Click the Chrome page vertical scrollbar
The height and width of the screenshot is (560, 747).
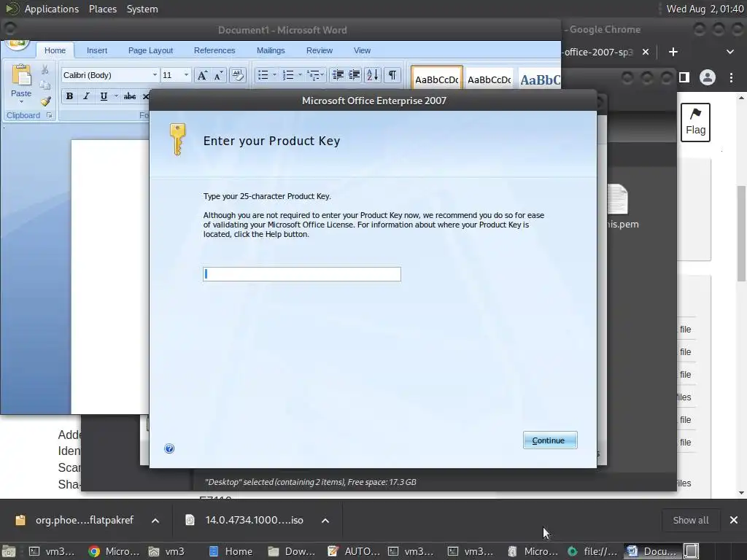[x=741, y=234]
